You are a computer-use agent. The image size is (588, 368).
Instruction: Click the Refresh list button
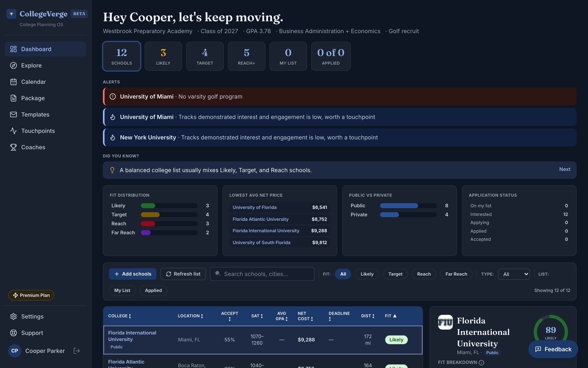click(x=183, y=274)
